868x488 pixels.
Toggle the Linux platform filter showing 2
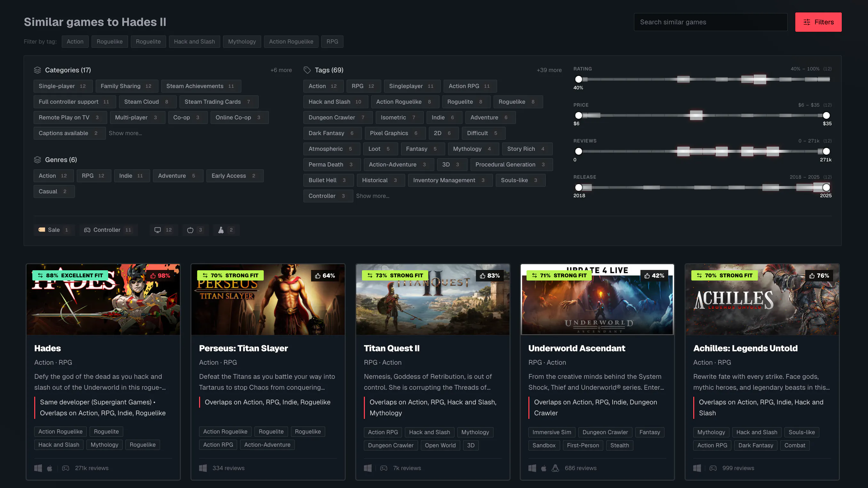(x=226, y=230)
